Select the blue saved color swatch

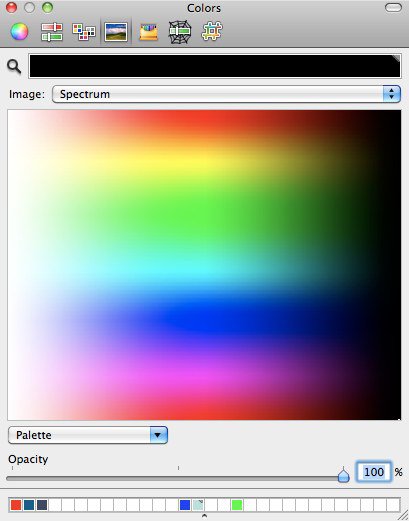pyautogui.click(x=185, y=505)
